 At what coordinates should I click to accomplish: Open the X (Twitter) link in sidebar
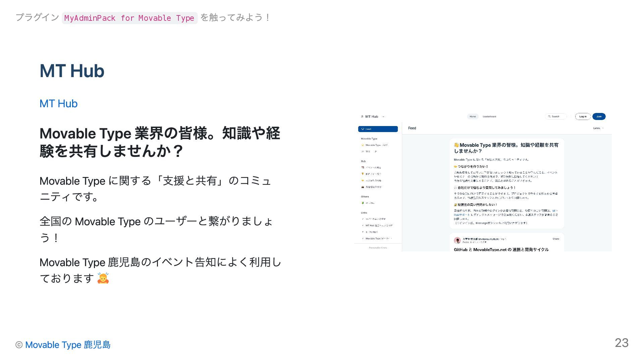[x=372, y=232]
